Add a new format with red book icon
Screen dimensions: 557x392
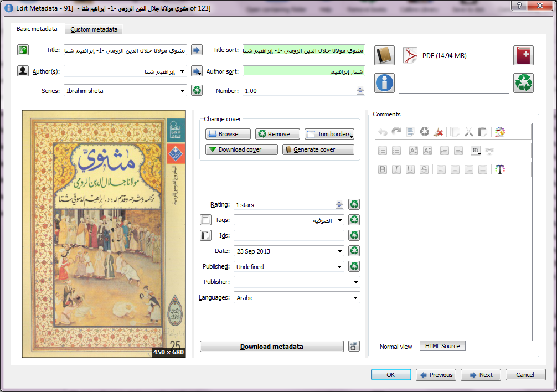click(523, 55)
